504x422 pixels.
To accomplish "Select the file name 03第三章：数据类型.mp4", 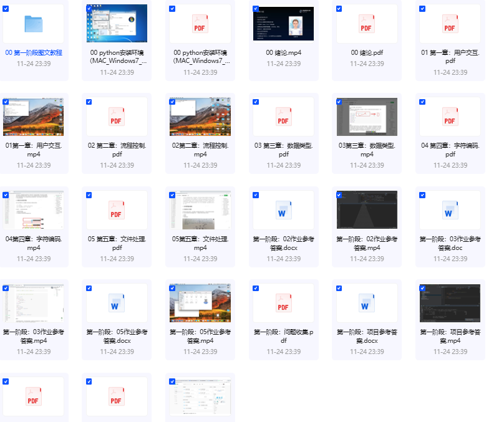I will click(x=367, y=150).
